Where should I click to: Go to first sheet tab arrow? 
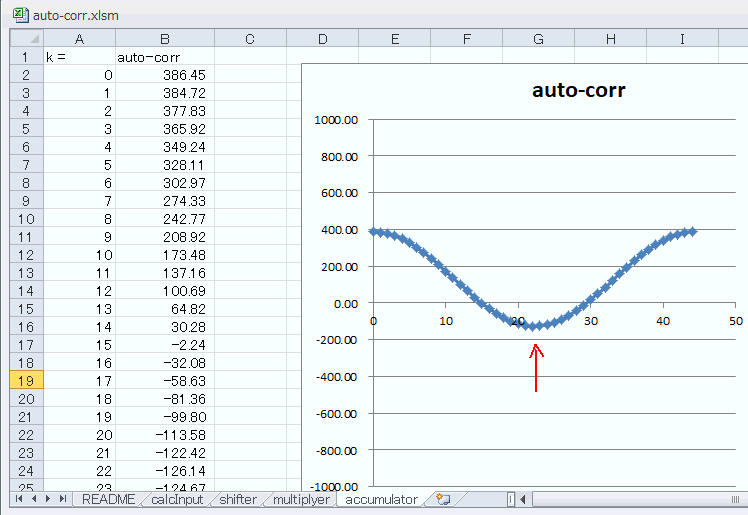[19, 499]
